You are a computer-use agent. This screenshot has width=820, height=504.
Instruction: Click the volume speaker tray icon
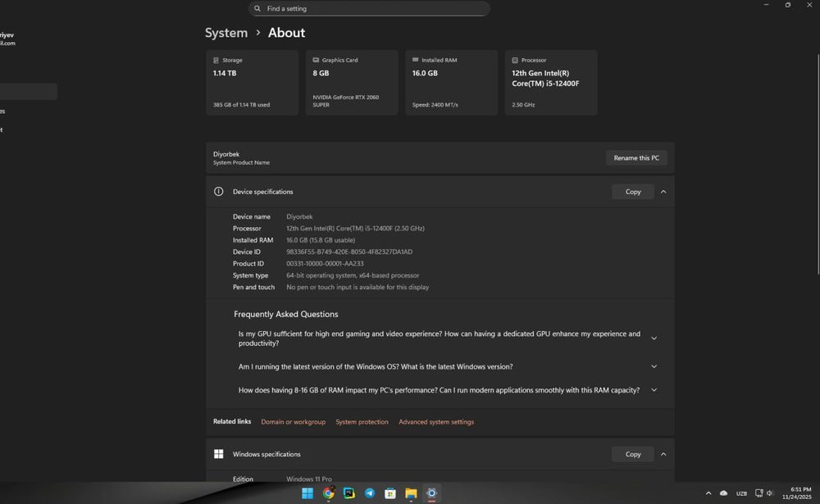(769, 493)
